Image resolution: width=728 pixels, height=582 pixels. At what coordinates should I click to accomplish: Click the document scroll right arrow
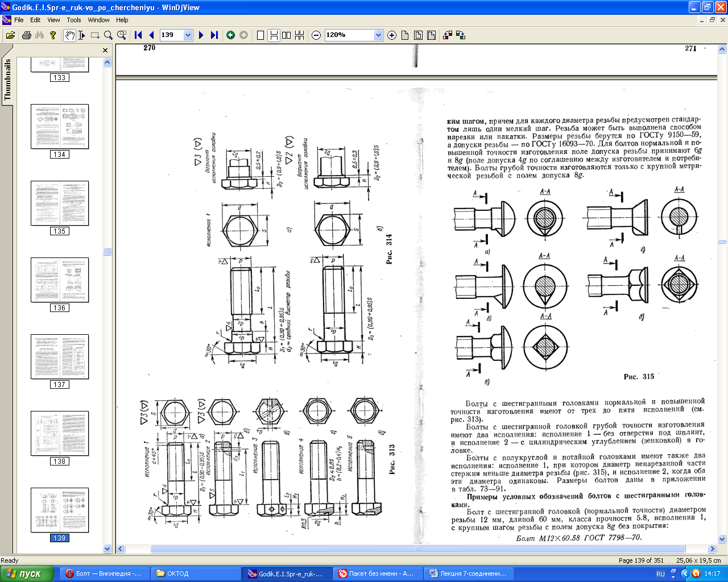(713, 549)
